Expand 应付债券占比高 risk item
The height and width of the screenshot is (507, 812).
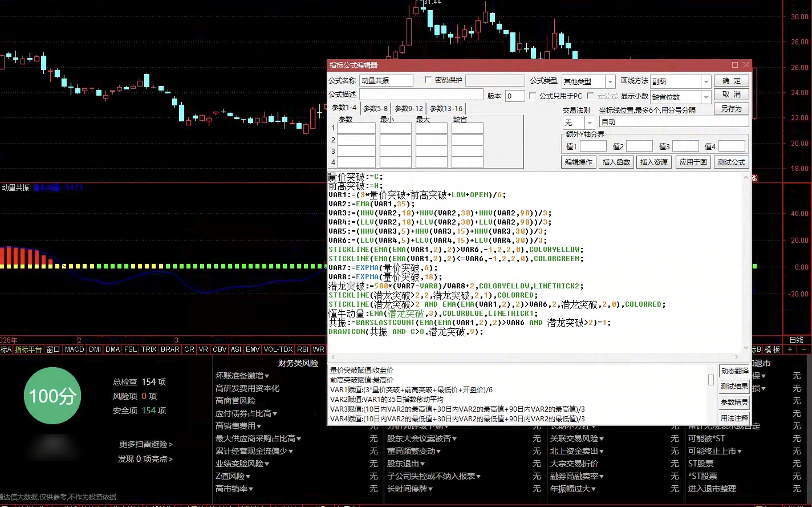click(x=246, y=413)
